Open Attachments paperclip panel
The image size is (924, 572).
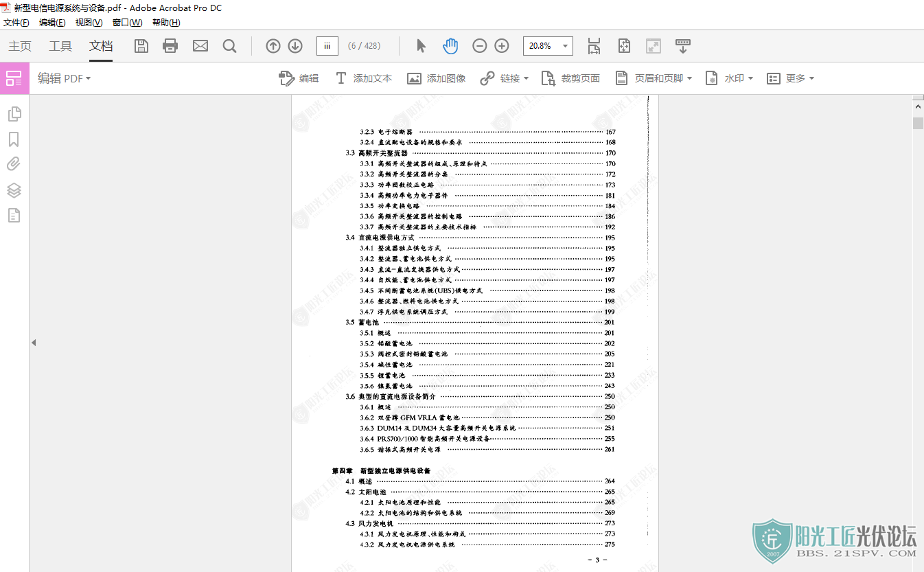click(14, 164)
